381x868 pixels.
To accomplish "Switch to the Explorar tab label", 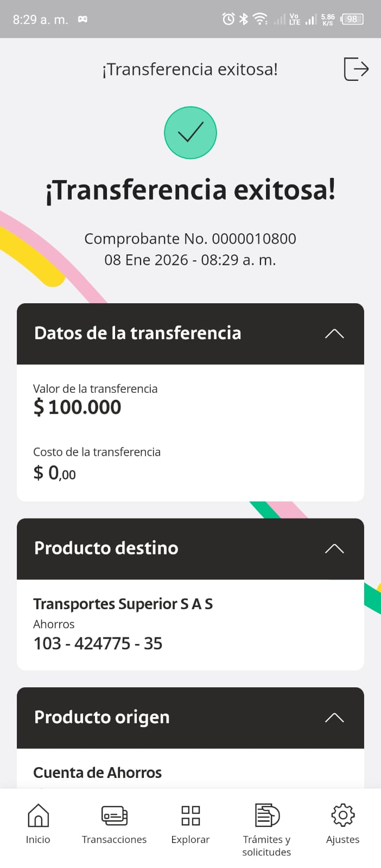I will click(x=190, y=839).
